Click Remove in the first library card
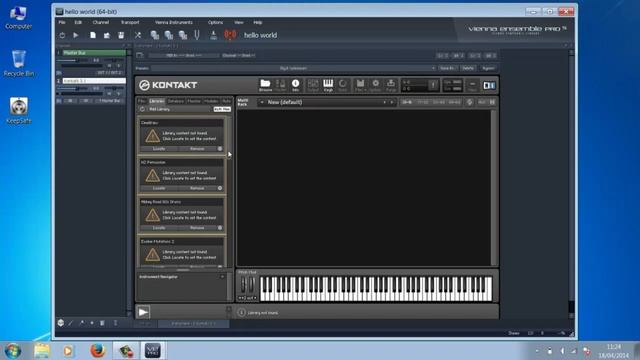The height and width of the screenshot is (360, 640). [197, 149]
